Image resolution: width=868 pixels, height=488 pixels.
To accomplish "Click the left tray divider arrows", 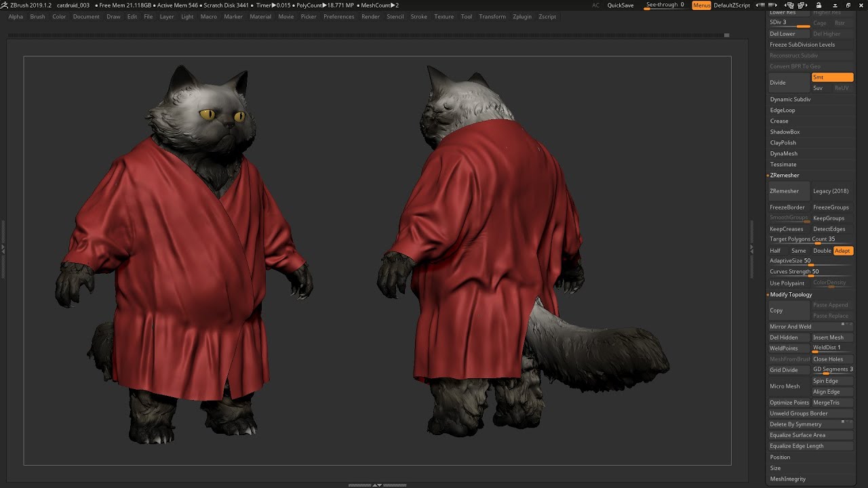I will (3, 249).
